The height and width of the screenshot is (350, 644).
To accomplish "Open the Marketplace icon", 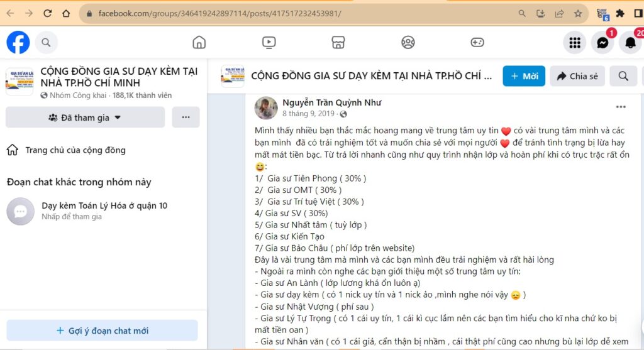I will click(338, 42).
